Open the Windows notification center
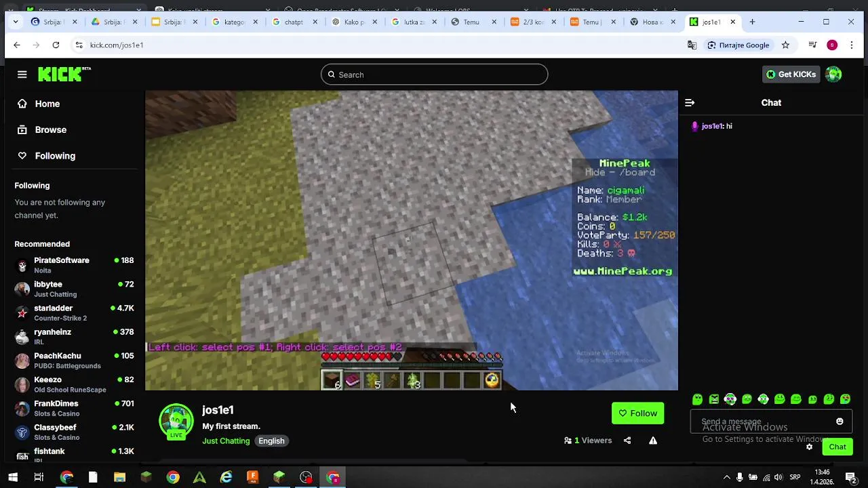 coord(850,477)
